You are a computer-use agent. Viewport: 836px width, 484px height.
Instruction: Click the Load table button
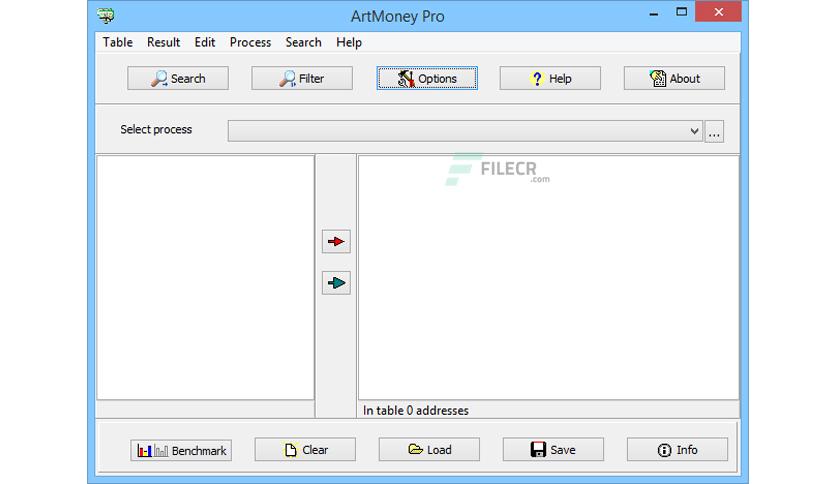[x=429, y=449]
